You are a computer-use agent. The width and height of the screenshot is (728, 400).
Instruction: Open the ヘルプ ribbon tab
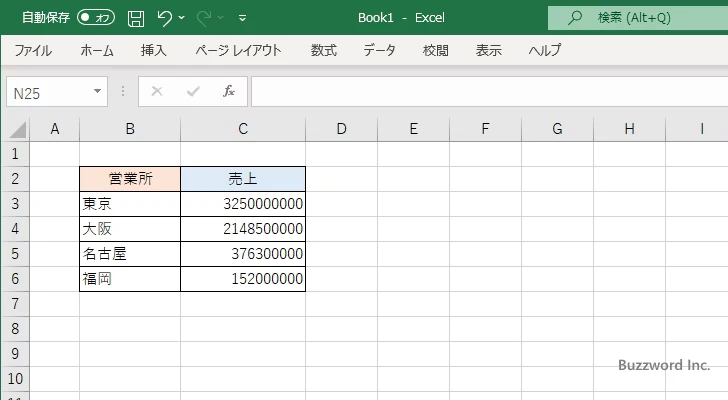(x=545, y=50)
